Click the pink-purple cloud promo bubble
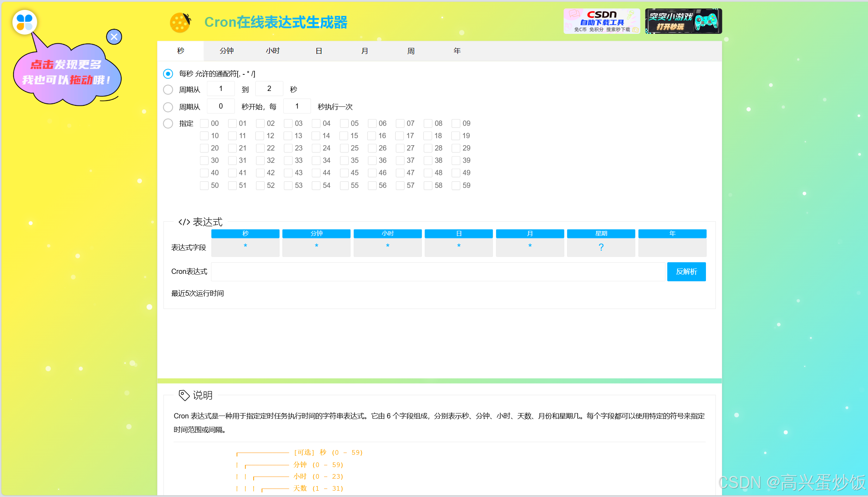This screenshot has width=868, height=497. click(x=67, y=75)
